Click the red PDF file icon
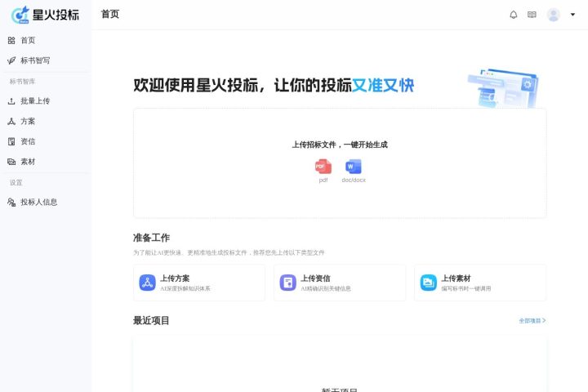 323,167
